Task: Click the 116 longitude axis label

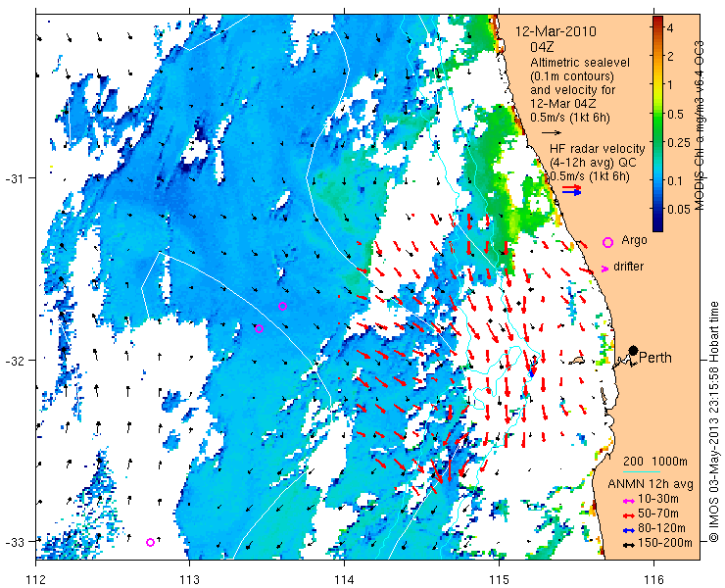Action: [x=653, y=579]
